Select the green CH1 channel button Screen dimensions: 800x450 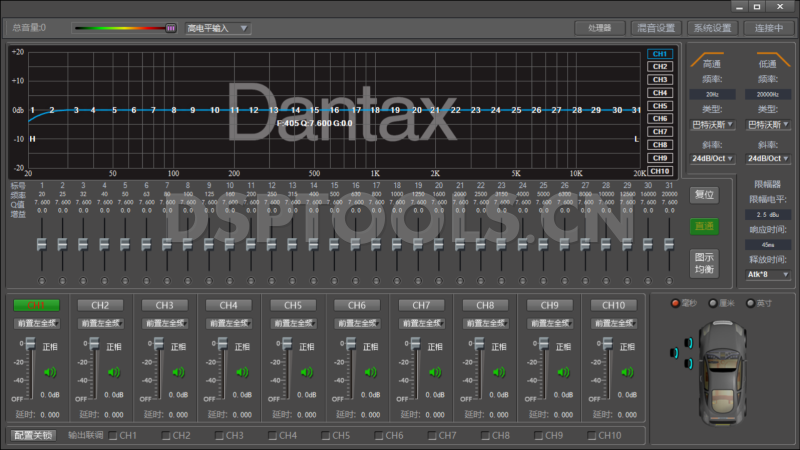pyautogui.click(x=36, y=305)
